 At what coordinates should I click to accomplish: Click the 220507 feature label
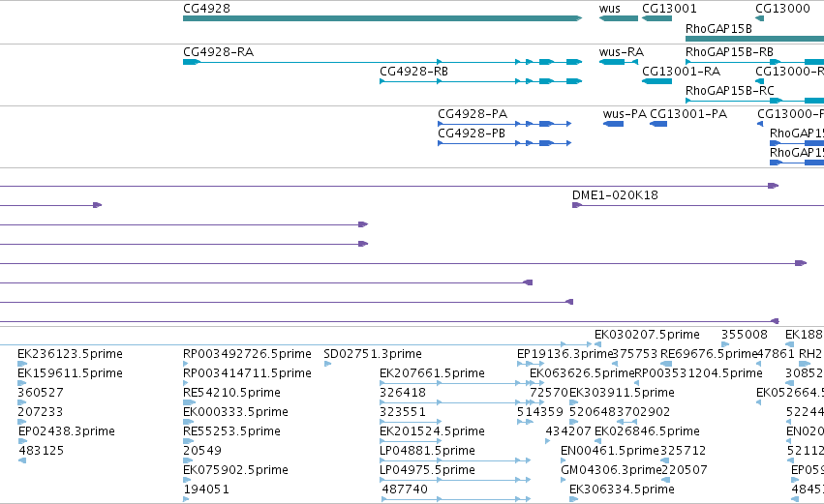coord(684,470)
